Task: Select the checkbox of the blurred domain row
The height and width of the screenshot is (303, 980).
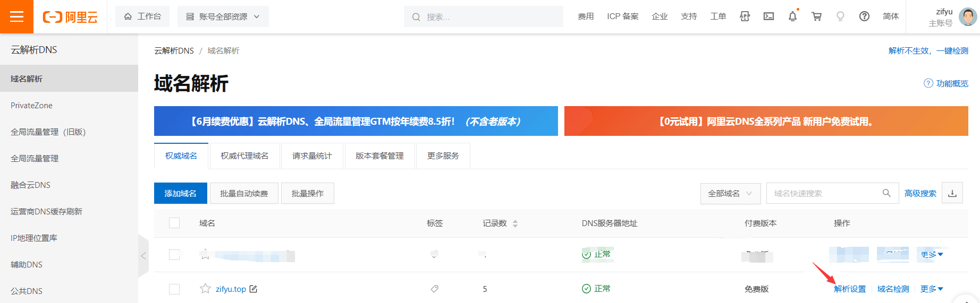Action: click(x=174, y=255)
